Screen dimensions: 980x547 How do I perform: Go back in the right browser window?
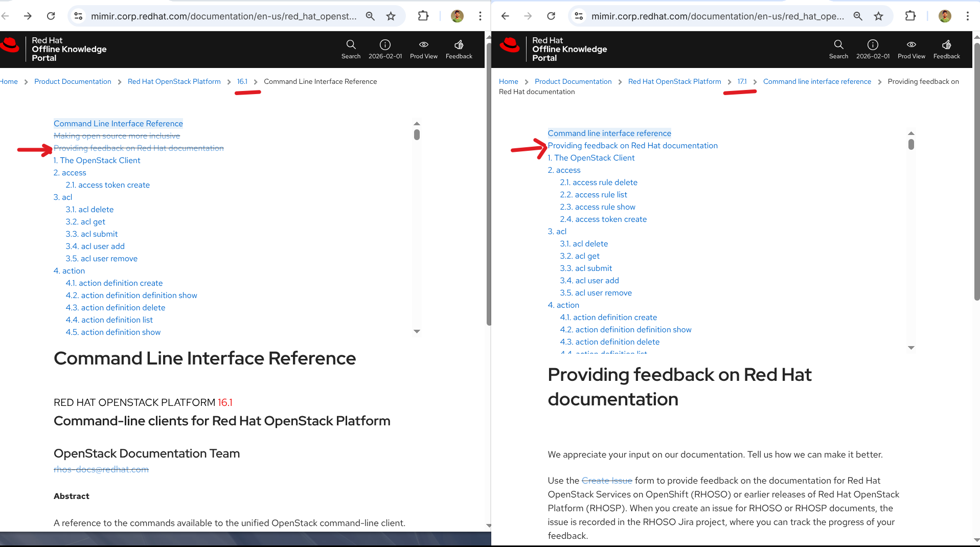(x=505, y=16)
